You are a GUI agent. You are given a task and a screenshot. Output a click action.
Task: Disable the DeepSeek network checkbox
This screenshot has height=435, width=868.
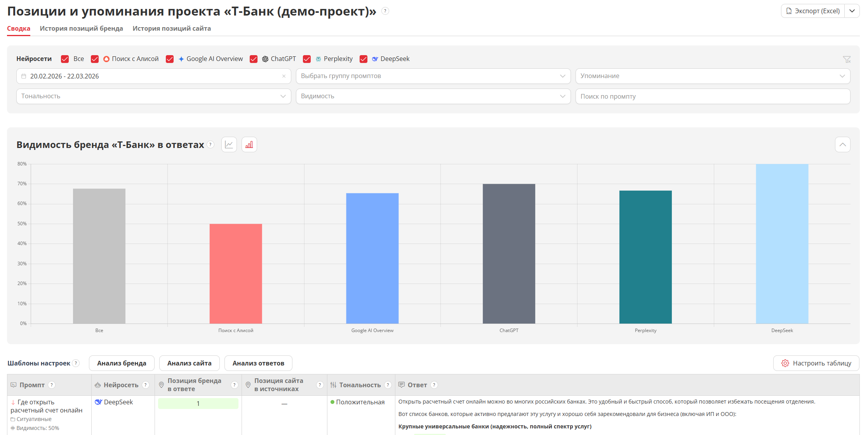tap(364, 59)
